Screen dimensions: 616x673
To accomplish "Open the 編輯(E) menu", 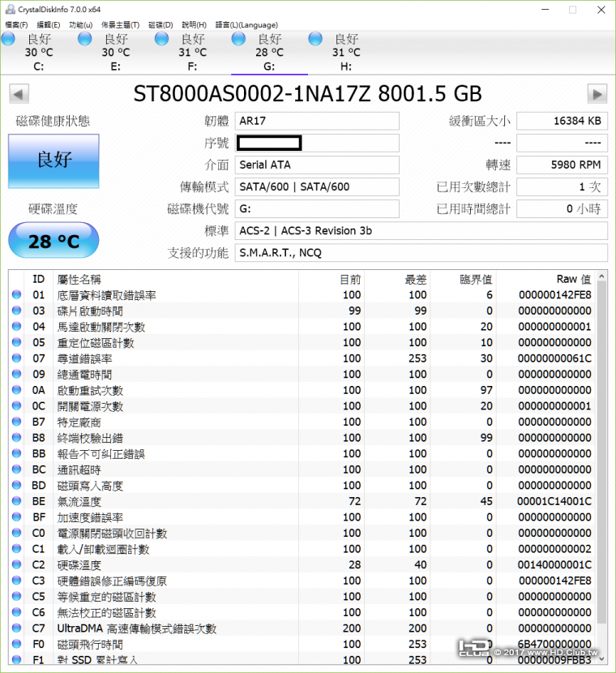I will click(48, 25).
